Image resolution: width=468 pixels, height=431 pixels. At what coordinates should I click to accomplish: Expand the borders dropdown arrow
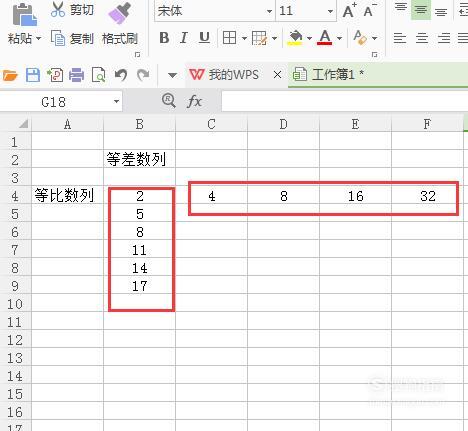tap(244, 39)
